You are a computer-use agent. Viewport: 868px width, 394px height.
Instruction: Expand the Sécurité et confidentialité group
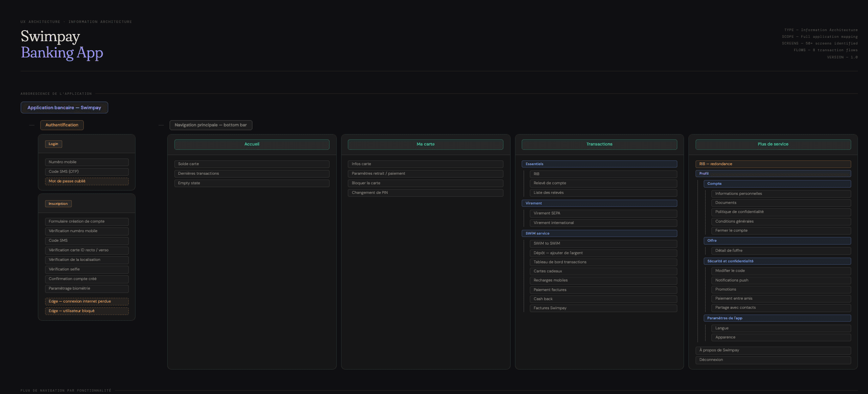point(777,261)
